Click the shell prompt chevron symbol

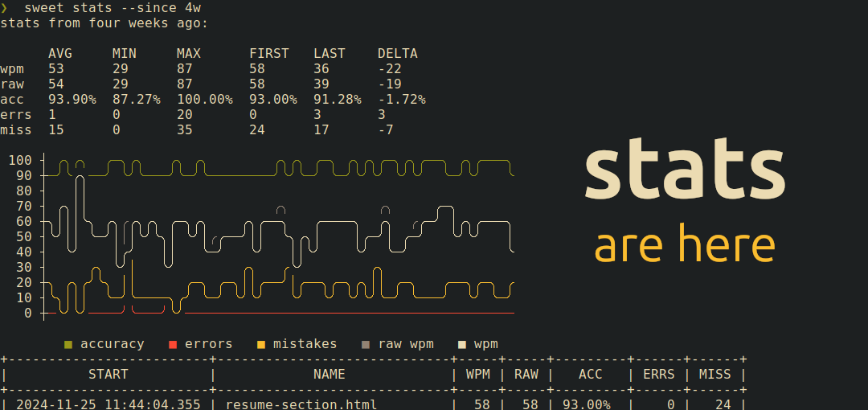(4, 7)
